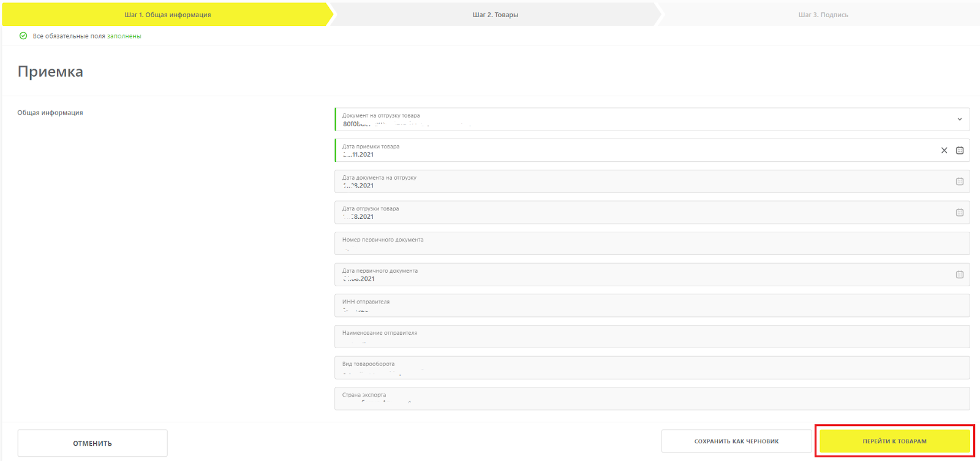This screenshot has width=980, height=461.
Task: Click the заполнены green link text
Action: pyautogui.click(x=124, y=36)
